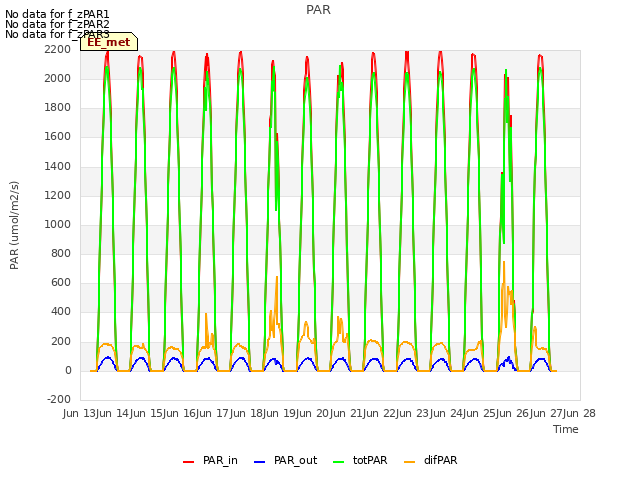Toggle the difPAR legend label
Image resolution: width=640 pixels, height=480 pixels.
coord(440,460)
